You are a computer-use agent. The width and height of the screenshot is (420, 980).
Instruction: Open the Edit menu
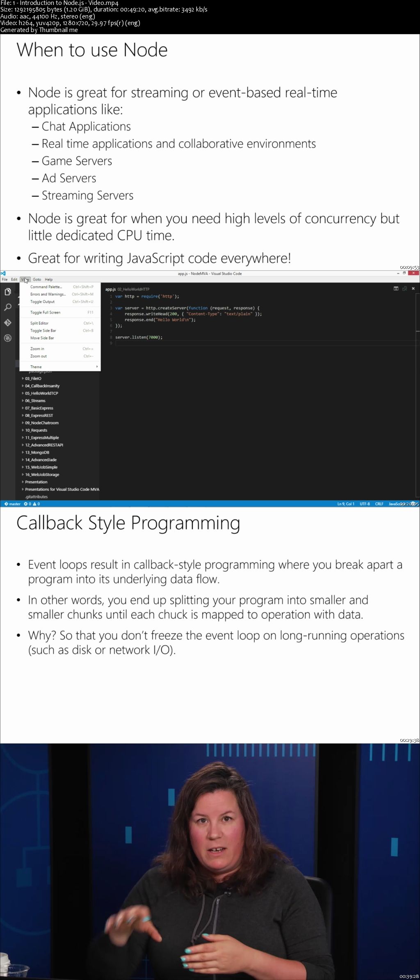(x=14, y=279)
